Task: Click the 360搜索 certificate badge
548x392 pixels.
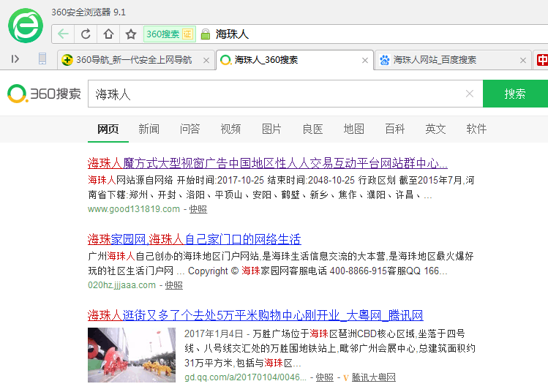Action: click(x=170, y=34)
